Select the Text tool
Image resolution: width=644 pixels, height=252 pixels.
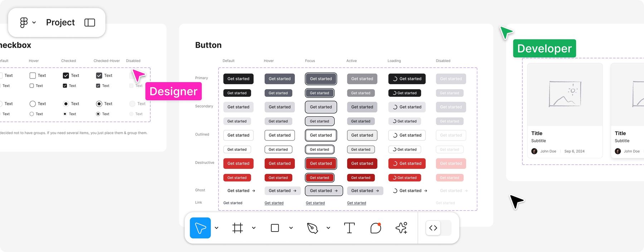coord(349,228)
